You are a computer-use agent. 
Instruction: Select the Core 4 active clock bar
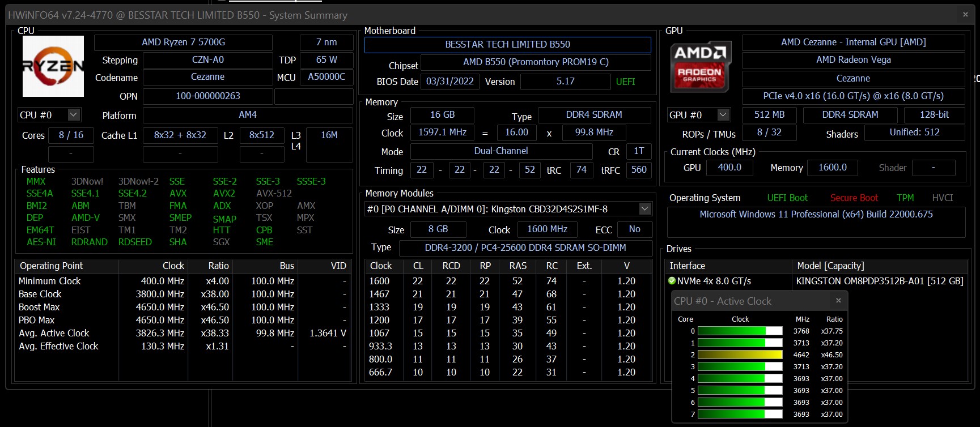tap(740, 379)
